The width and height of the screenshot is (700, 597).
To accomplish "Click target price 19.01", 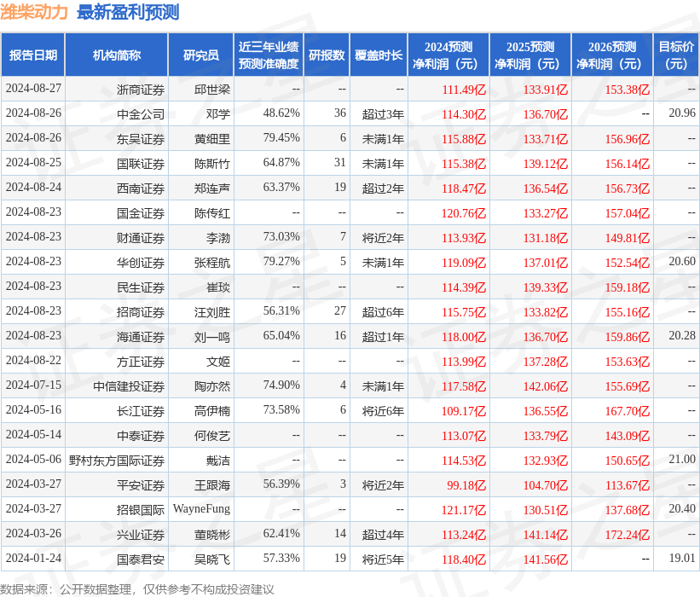I will 682,558.
